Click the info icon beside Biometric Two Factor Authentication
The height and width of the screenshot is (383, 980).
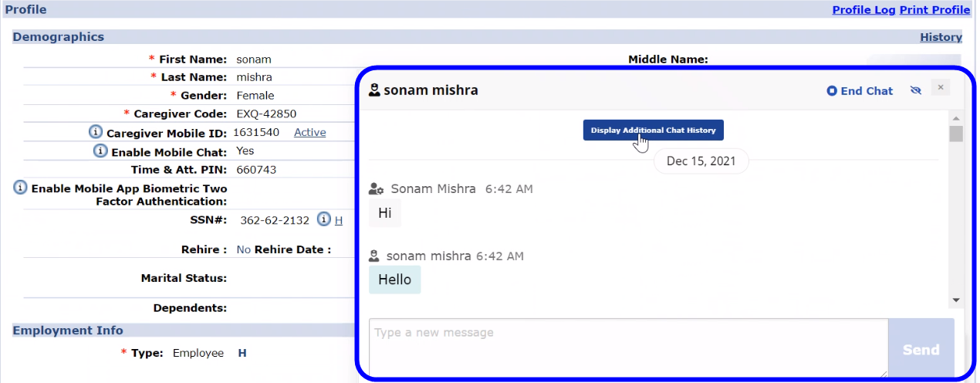21,188
